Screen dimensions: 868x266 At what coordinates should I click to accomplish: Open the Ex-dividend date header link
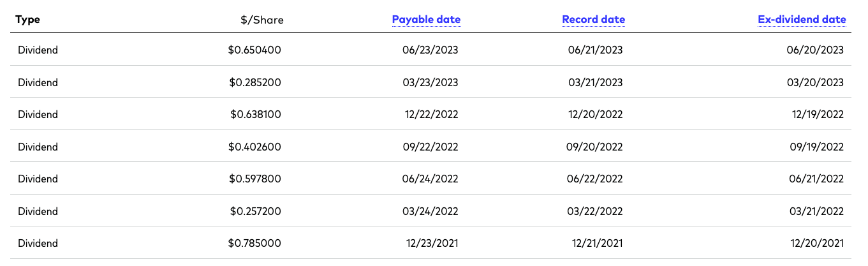coord(802,19)
